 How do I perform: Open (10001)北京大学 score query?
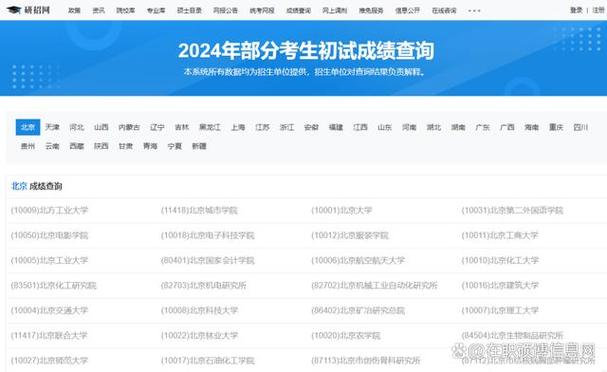(x=342, y=210)
